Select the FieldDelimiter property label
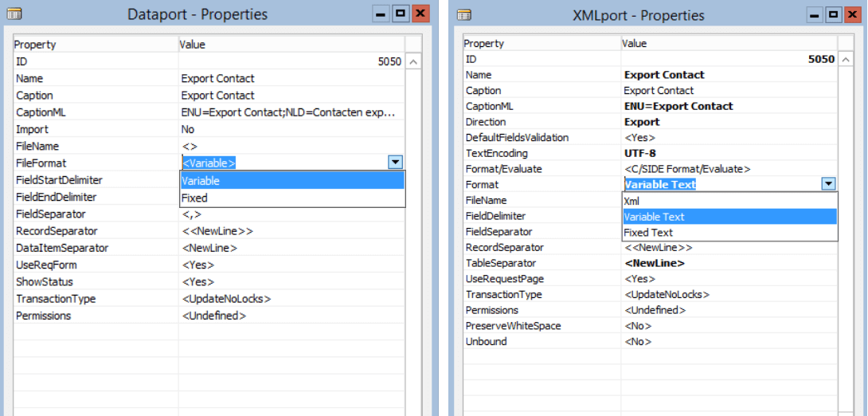 495,216
